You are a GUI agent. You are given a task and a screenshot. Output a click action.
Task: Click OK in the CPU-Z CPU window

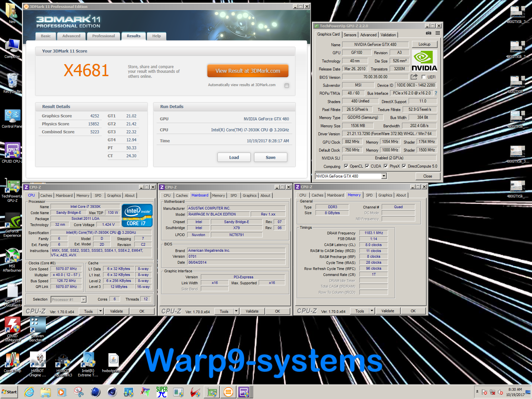click(142, 311)
